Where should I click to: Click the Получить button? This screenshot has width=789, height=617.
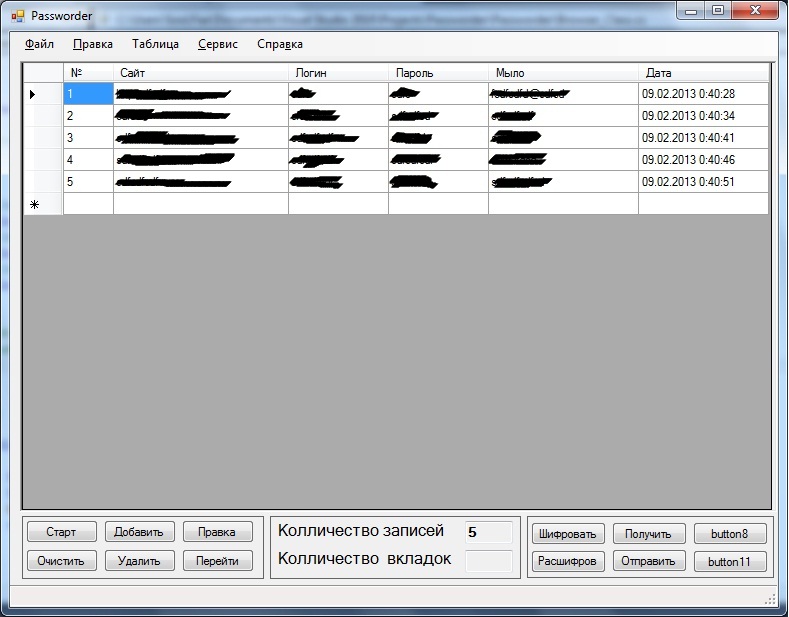click(x=649, y=534)
